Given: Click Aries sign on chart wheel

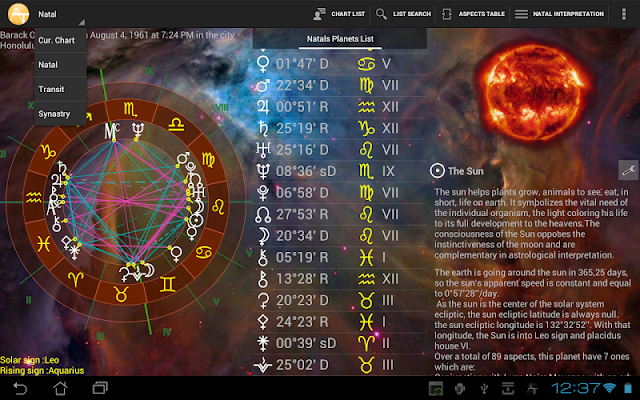Looking at the screenshot, I should [76, 279].
